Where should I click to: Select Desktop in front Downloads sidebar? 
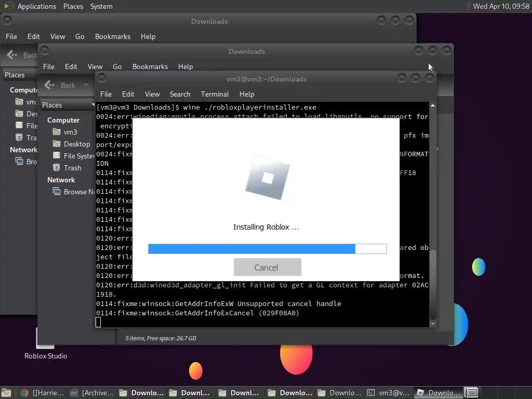(x=77, y=144)
